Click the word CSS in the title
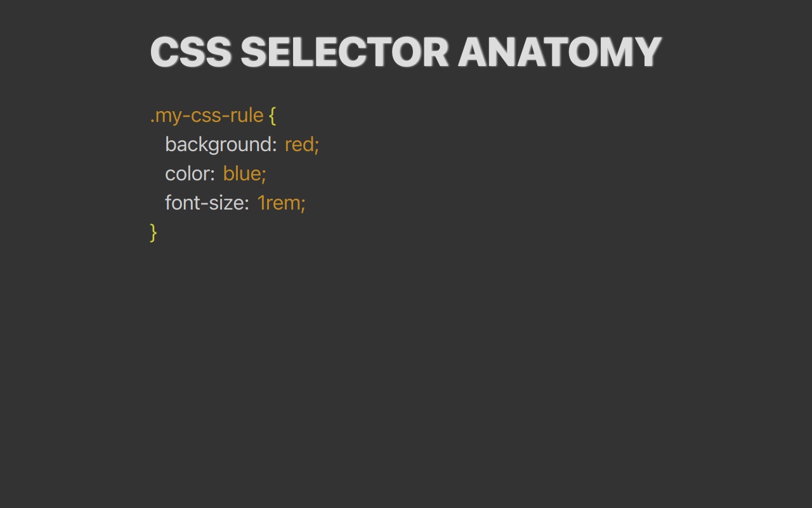Image resolution: width=812 pixels, height=508 pixels. 190,52
